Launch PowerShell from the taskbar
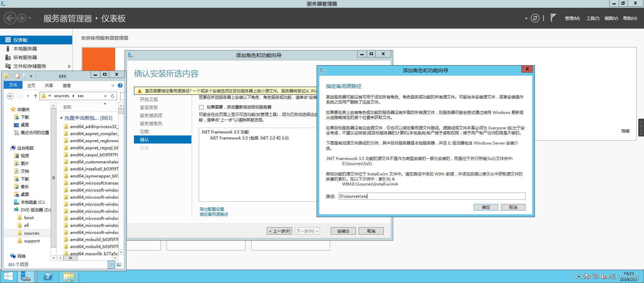 48,277
